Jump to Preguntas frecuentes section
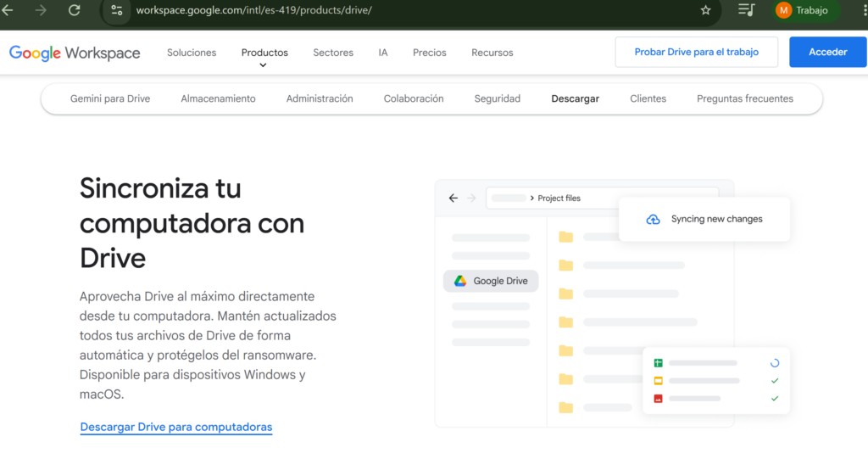This screenshot has height=453, width=868. click(x=744, y=98)
